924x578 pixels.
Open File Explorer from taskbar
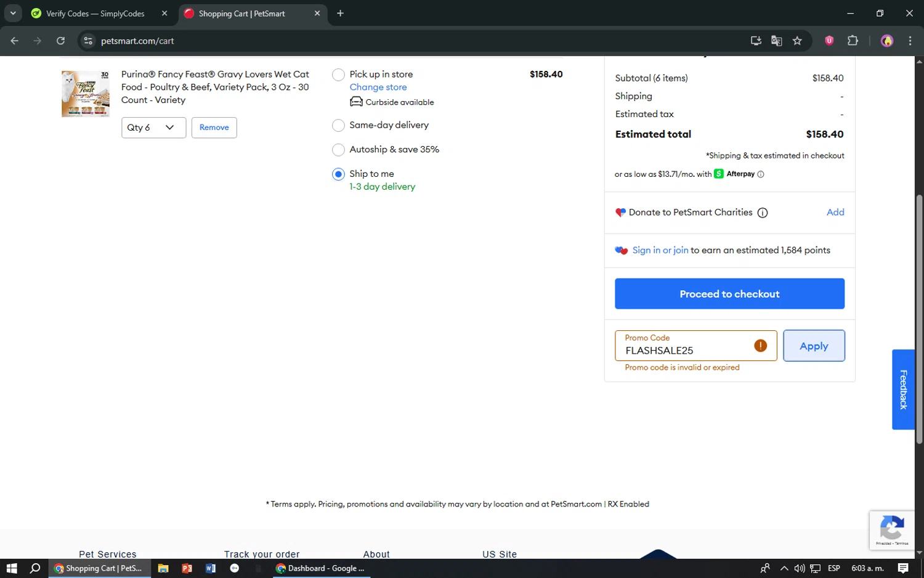(163, 568)
